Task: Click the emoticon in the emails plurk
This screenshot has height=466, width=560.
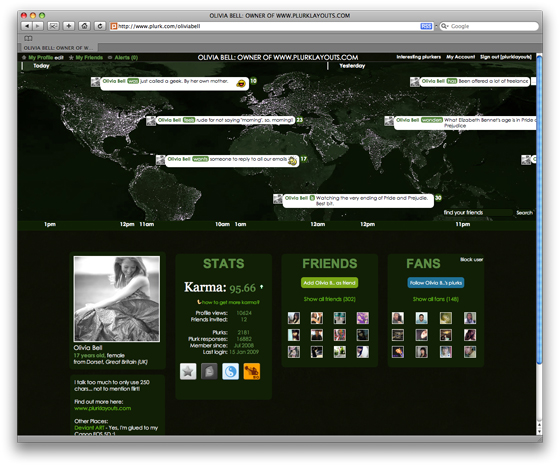Action: pyautogui.click(x=292, y=161)
